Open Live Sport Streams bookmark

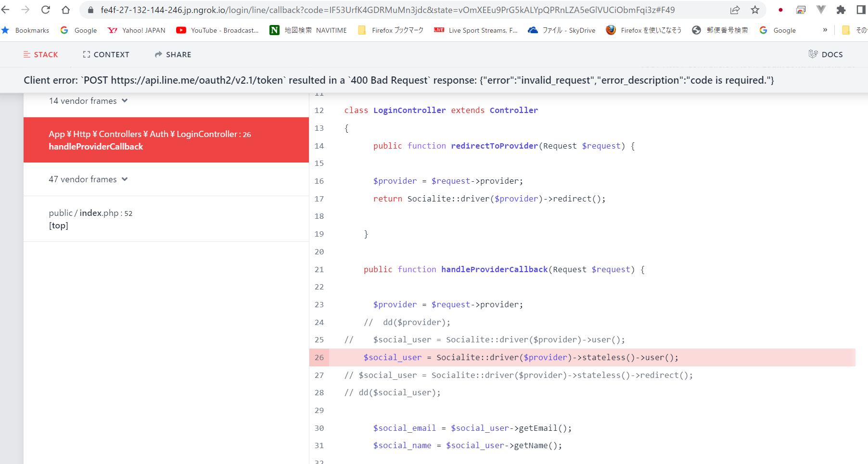(476, 30)
